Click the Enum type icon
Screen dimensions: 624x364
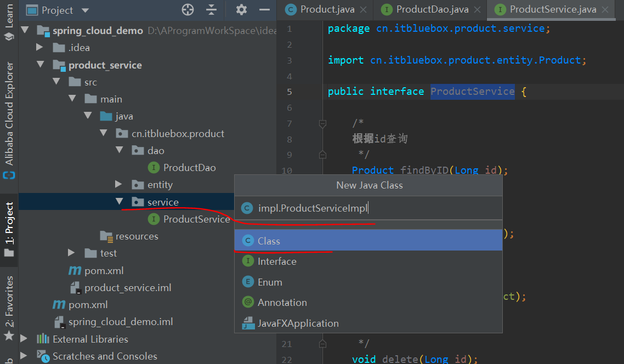click(x=248, y=282)
